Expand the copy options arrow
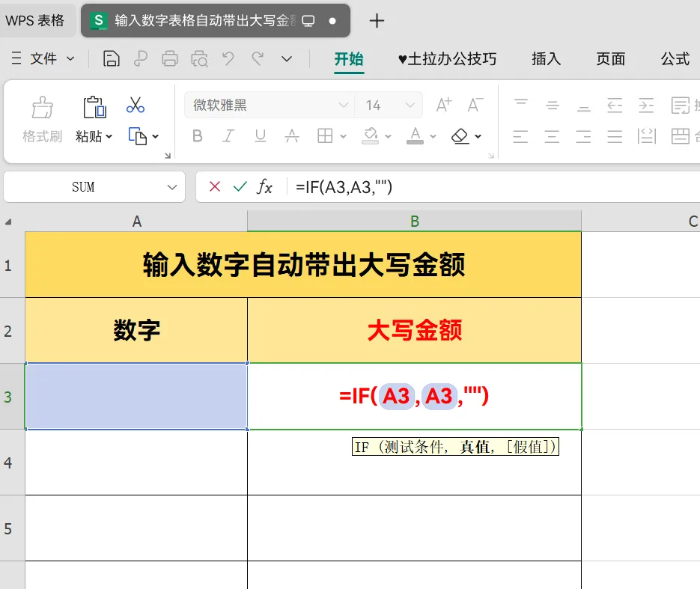The height and width of the screenshot is (589, 700). coord(156,136)
